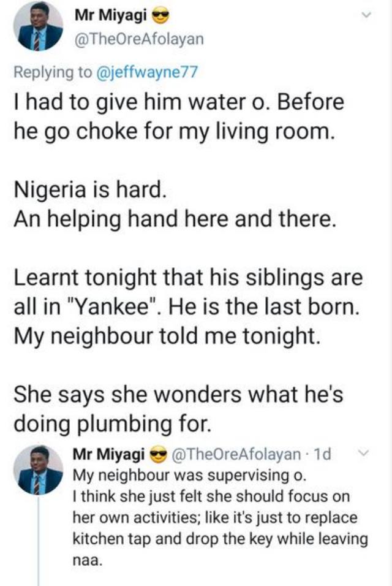Expand the main tweet's options chevron

367,15
